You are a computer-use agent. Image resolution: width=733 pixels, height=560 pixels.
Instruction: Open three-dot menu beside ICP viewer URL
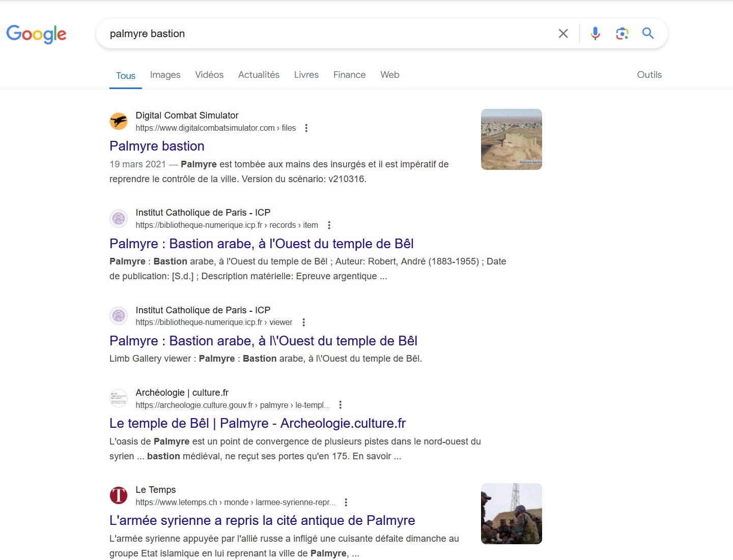pos(303,322)
